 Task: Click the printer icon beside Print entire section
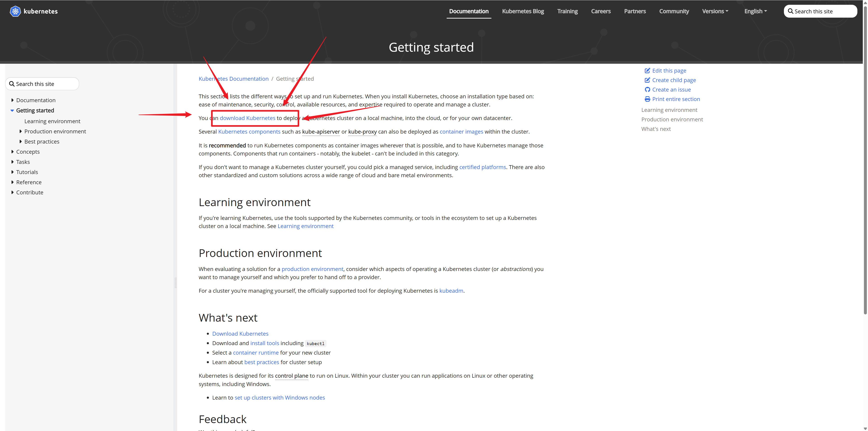pos(647,99)
